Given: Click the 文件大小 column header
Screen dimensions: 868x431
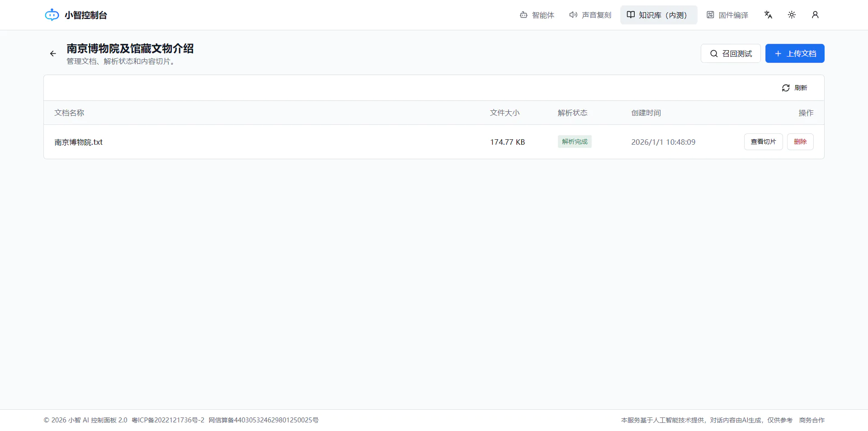Looking at the screenshot, I should coord(505,113).
